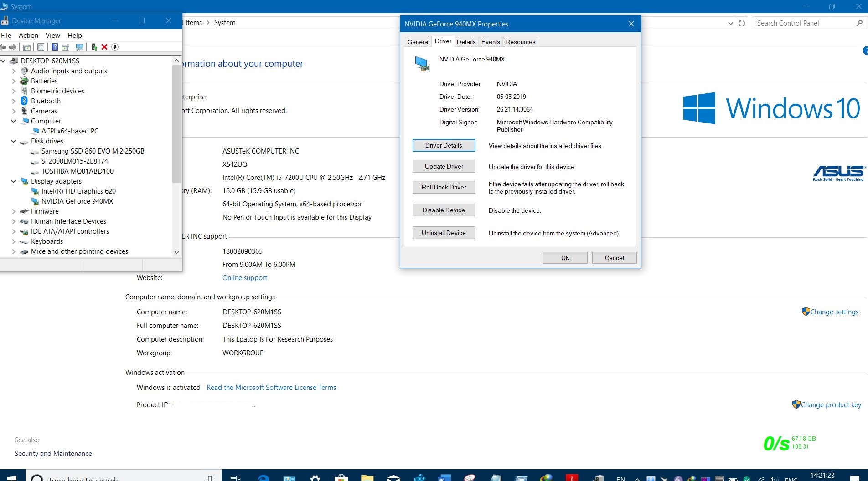
Task: Select the ACPI x64-based PC item
Action: pyautogui.click(x=70, y=131)
